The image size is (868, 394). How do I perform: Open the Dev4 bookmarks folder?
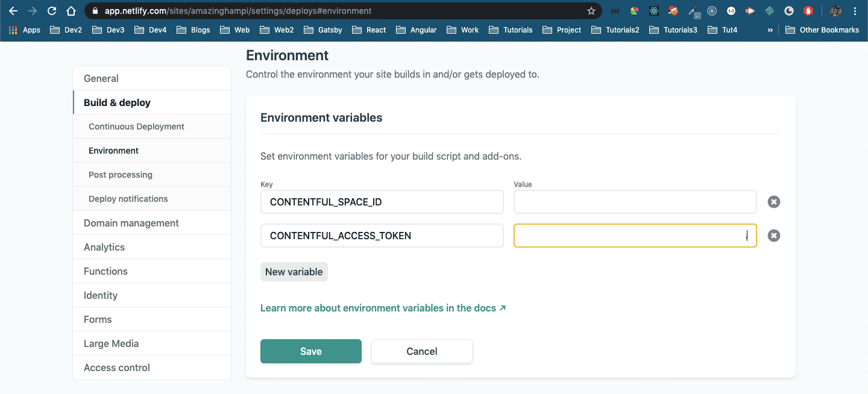pos(151,30)
